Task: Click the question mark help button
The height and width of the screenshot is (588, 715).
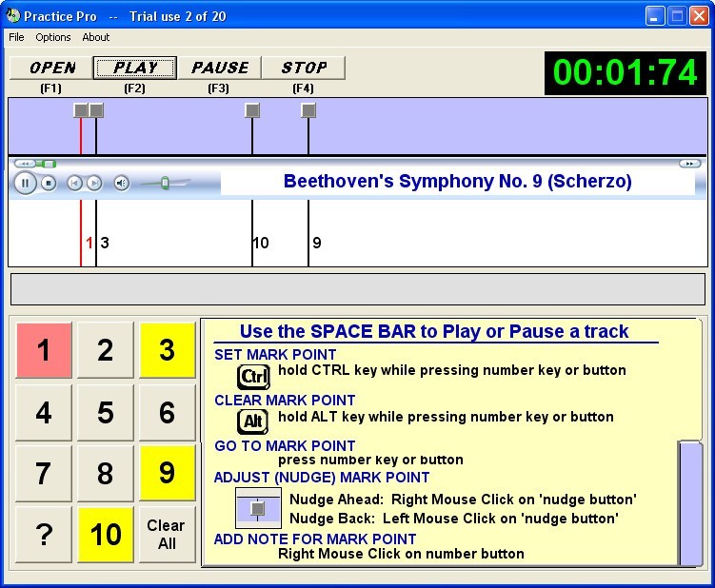Action: pos(44,534)
